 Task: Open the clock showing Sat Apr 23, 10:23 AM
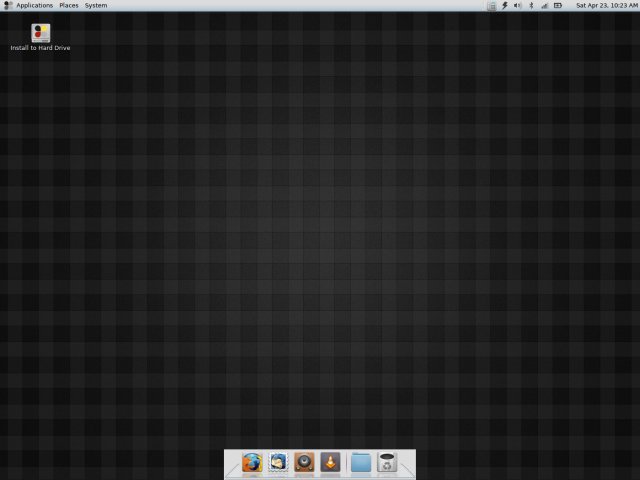point(607,5)
